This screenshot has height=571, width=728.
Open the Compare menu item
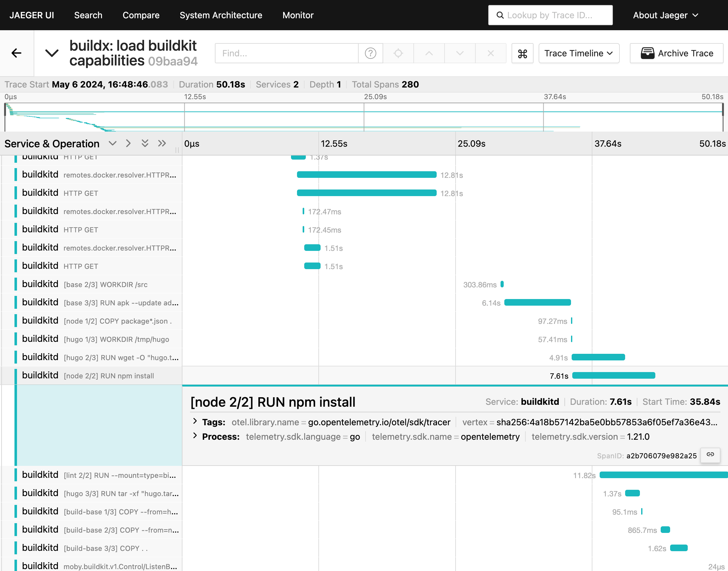click(141, 15)
